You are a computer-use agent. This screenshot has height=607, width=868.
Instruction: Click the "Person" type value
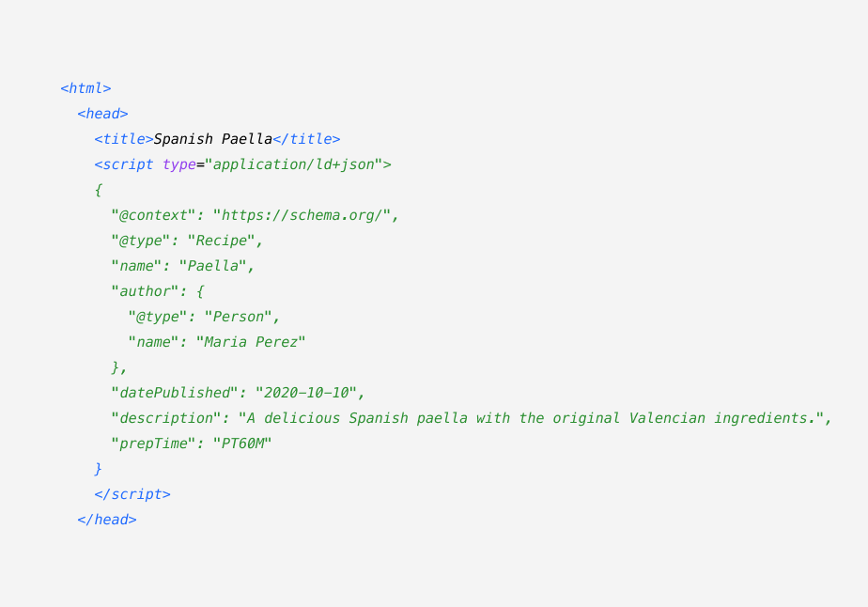pos(242,318)
